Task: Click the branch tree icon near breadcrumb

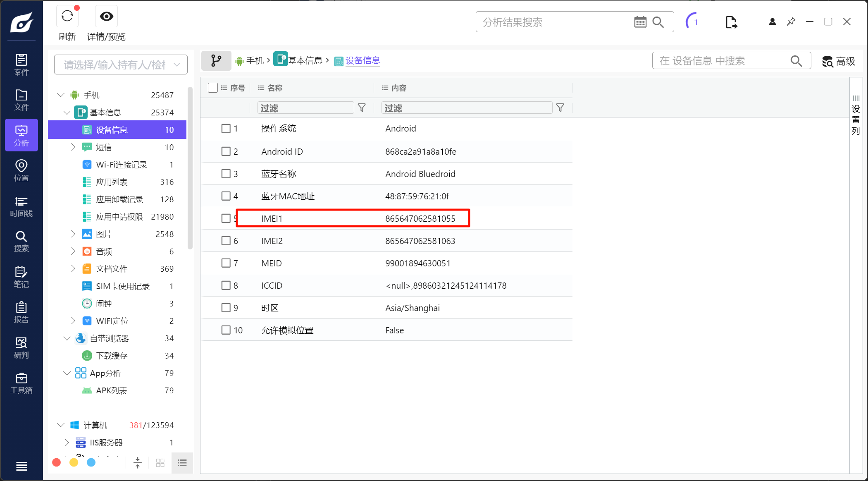Action: click(216, 61)
